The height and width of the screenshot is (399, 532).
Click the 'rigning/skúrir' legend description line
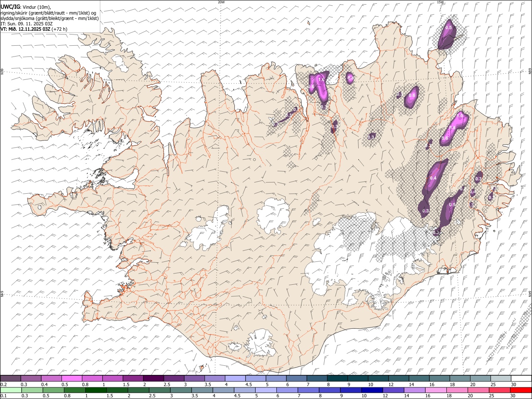pos(49,12)
